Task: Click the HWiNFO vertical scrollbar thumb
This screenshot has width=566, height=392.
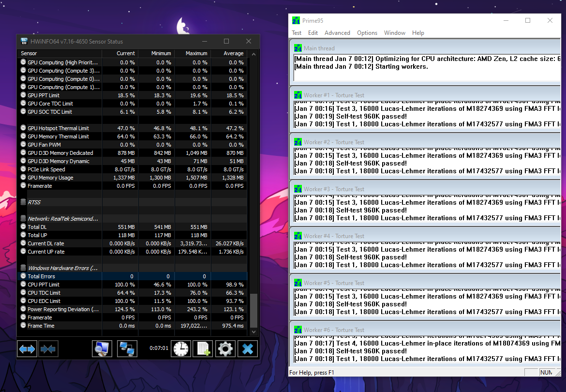Action: pos(254,310)
